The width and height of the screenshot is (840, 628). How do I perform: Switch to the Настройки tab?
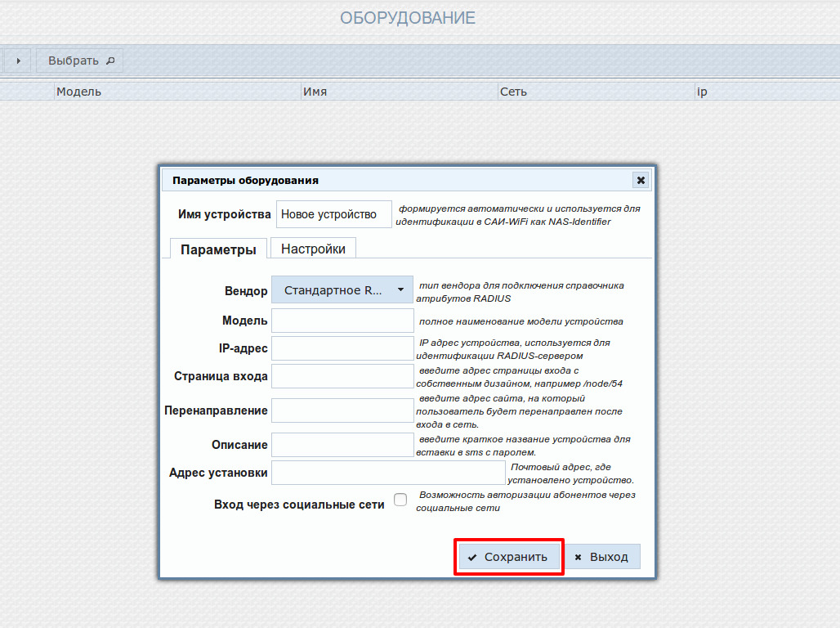(312, 247)
